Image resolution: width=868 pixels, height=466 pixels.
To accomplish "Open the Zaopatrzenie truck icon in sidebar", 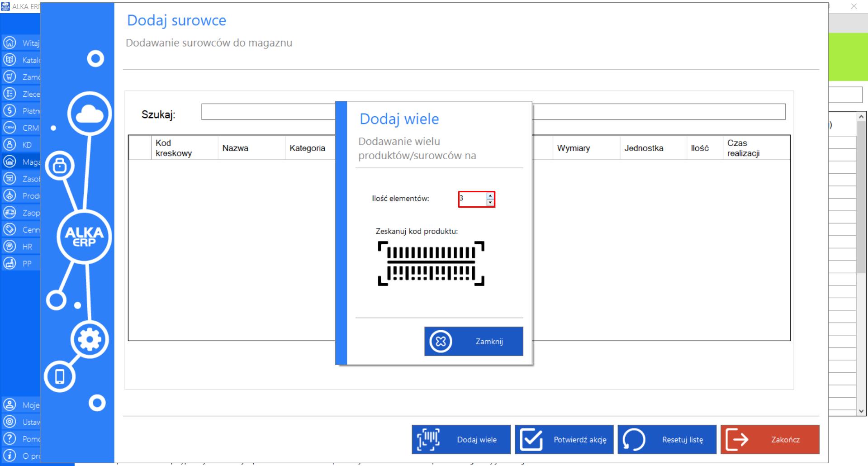I will point(9,212).
